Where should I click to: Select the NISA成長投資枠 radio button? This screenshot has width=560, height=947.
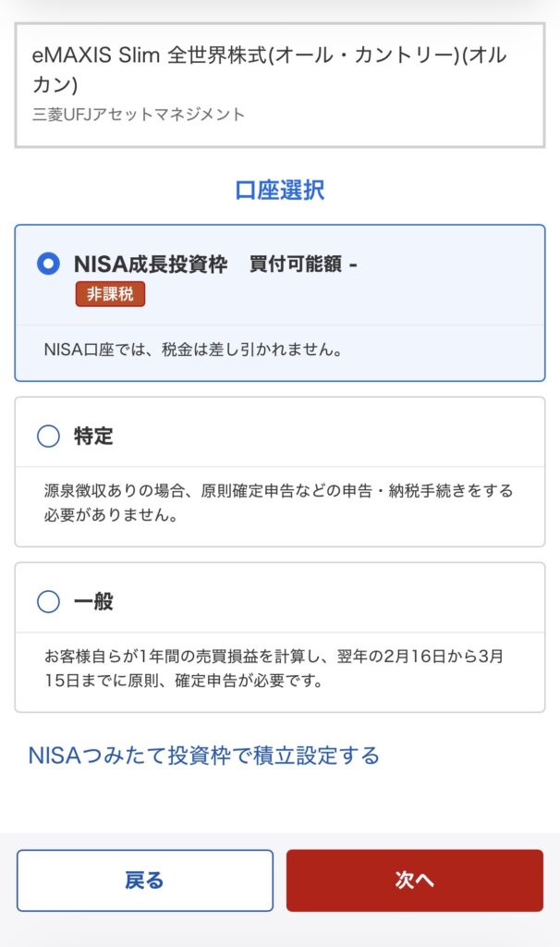click(x=48, y=264)
